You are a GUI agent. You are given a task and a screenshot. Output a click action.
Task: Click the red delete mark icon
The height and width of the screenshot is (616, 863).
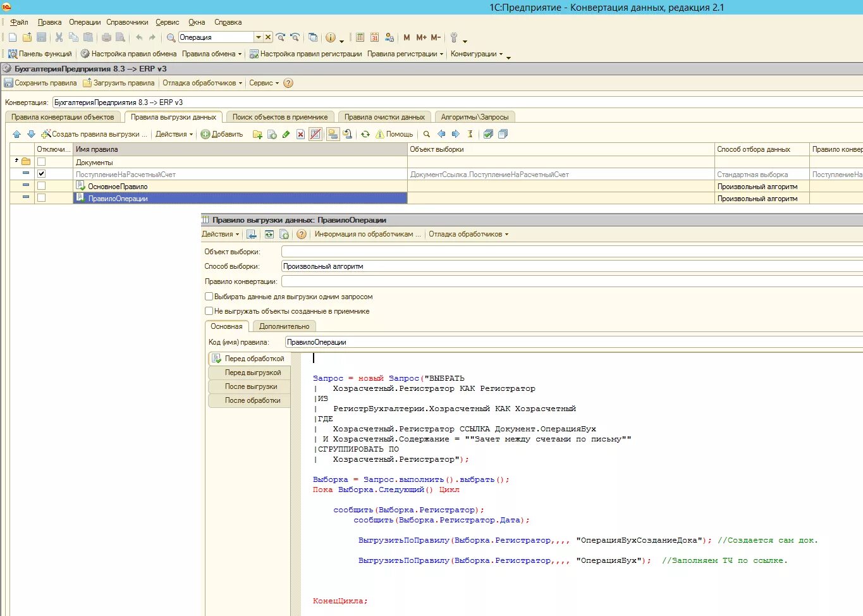coord(300,134)
